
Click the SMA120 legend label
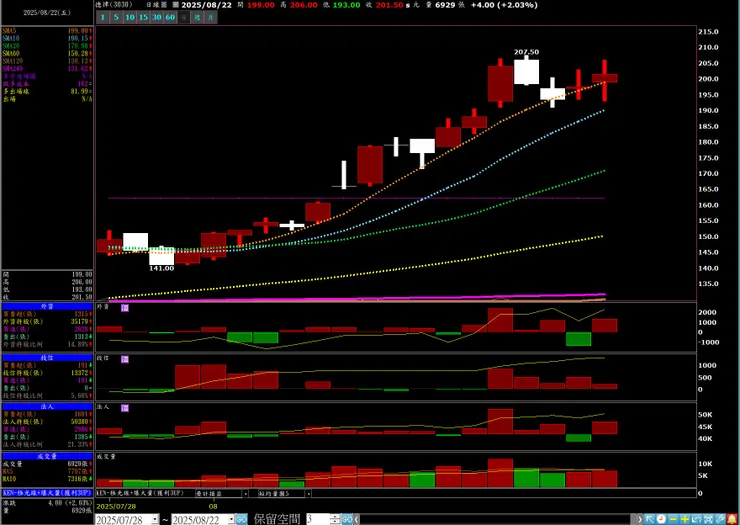(13, 61)
